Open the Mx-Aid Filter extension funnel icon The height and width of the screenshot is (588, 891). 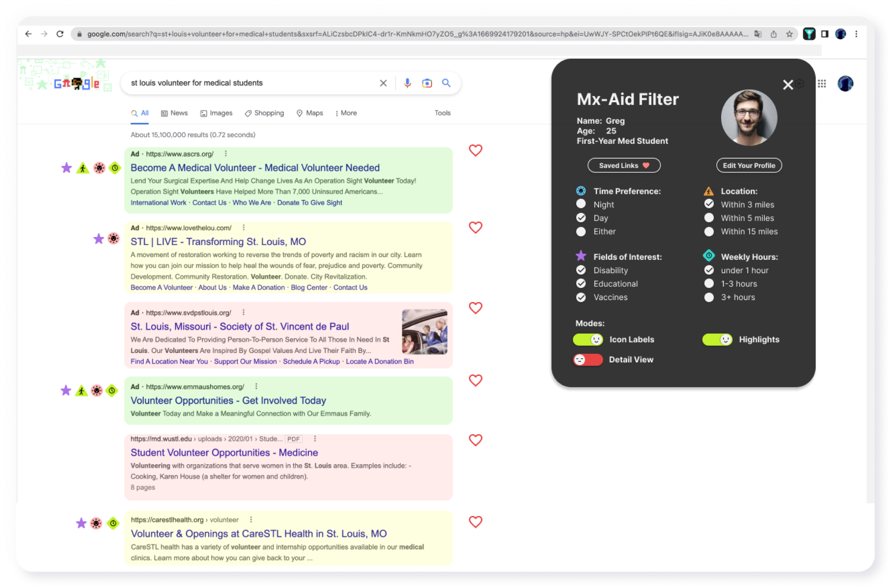pos(809,34)
